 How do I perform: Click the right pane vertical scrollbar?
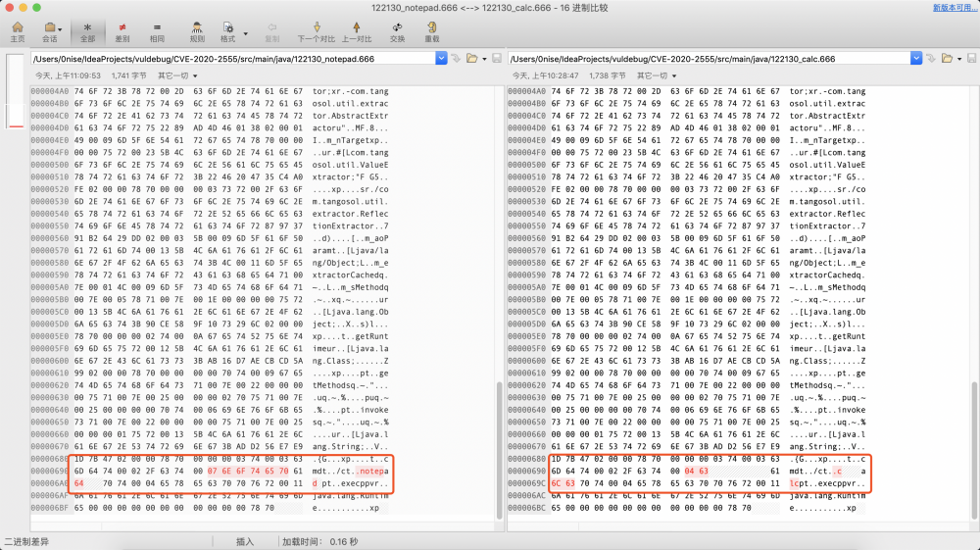(974, 450)
